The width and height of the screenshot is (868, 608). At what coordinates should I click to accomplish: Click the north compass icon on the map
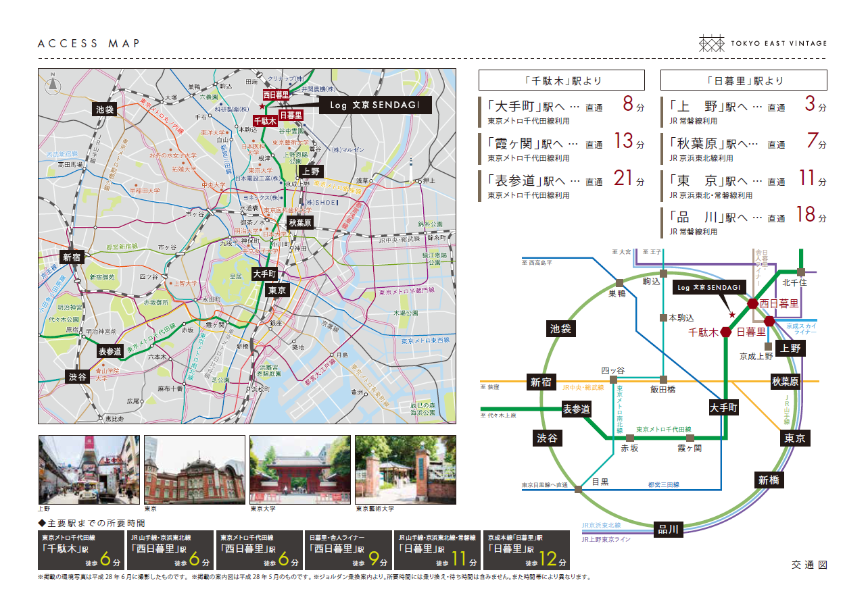(53, 86)
